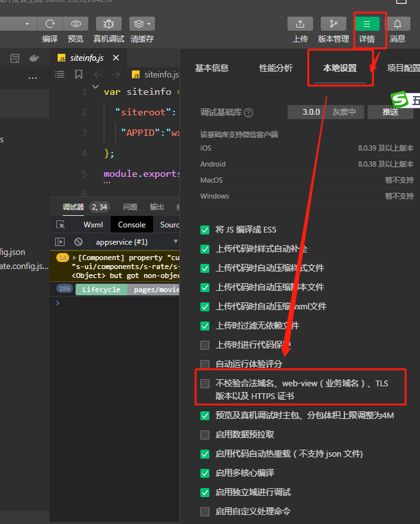Click the 清缓存 layers icon
Screen dimensions: 420x524
(x=139, y=24)
